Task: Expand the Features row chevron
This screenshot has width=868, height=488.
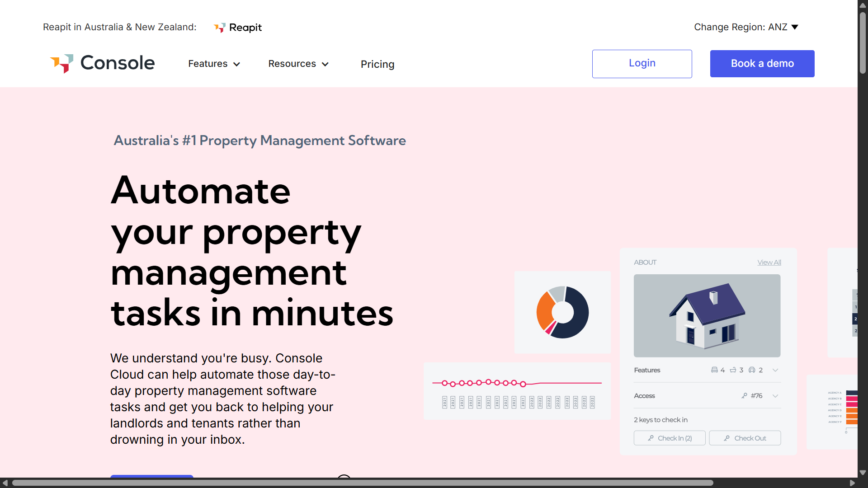Action: [775, 370]
